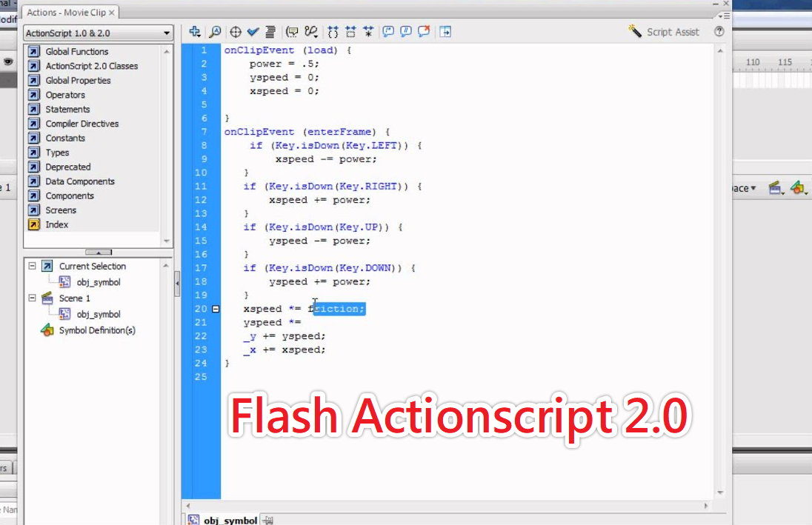The image size is (812, 525).
Task: Open the ActionScript 1.0 & 2.0 version dropdown
Action: 98,33
